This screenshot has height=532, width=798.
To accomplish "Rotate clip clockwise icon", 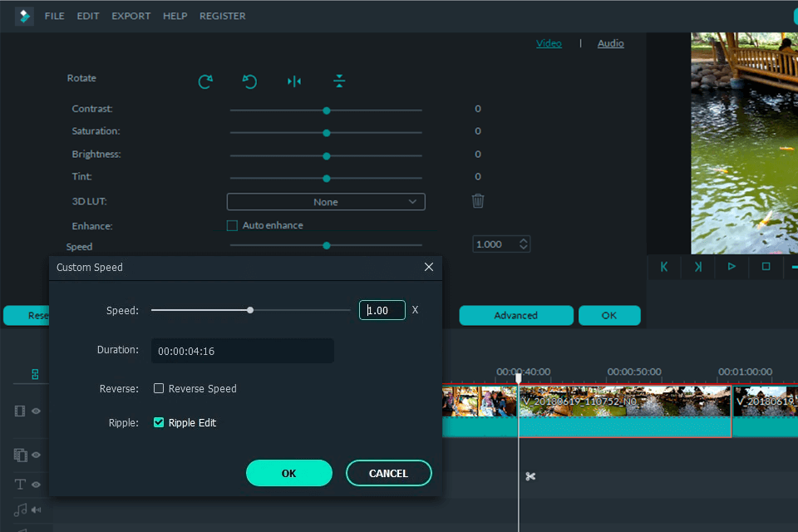I will 205,81.
